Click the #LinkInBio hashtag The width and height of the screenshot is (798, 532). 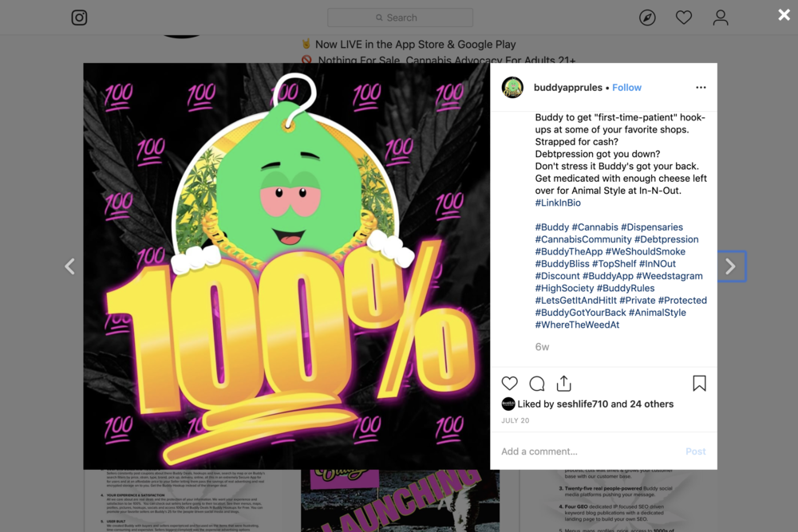click(558, 203)
